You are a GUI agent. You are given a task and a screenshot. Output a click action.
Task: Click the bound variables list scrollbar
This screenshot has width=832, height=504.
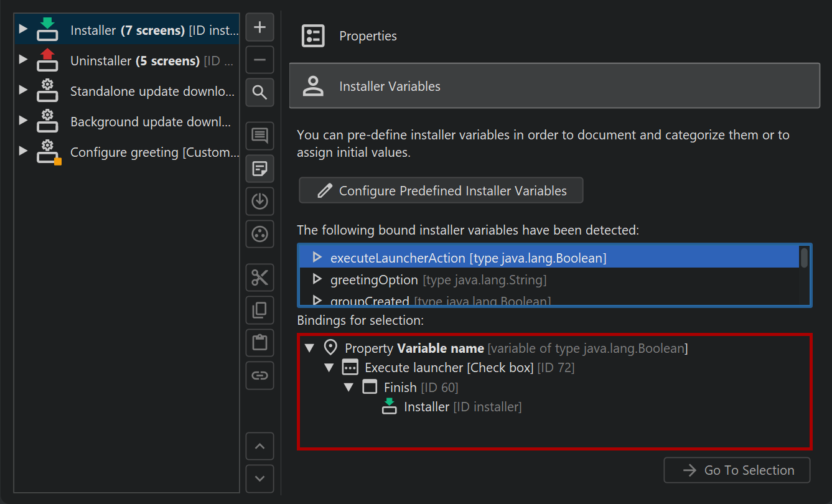[x=804, y=258]
